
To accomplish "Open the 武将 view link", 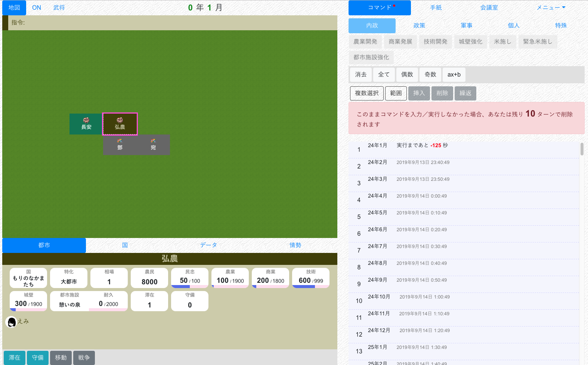I will click(x=59, y=7).
